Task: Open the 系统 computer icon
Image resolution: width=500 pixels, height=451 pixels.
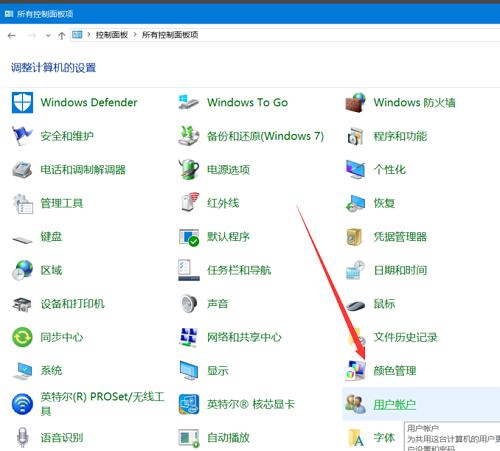Action: click(22, 371)
